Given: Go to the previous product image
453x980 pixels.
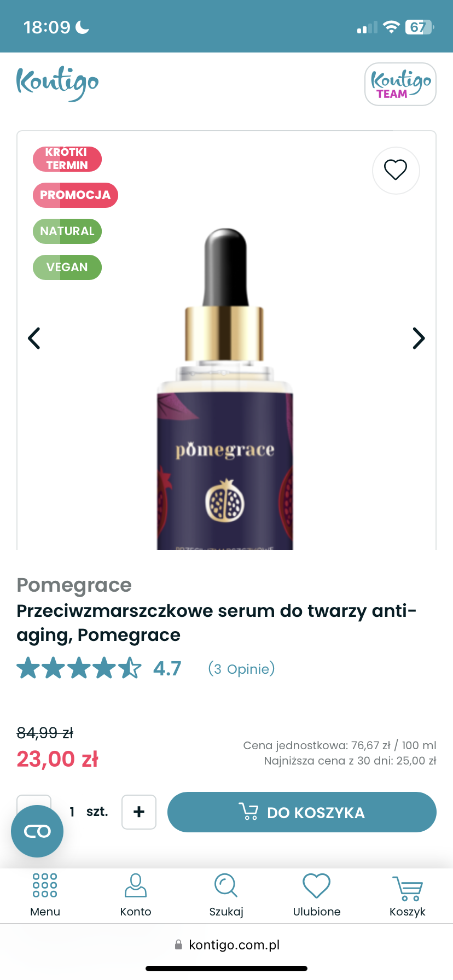Looking at the screenshot, I should 34,338.
